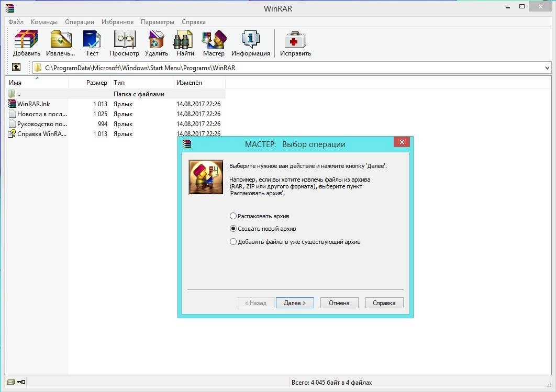The height and width of the screenshot is (392, 556).
Task: Run the Тест archive check icon
Action: pos(92,43)
